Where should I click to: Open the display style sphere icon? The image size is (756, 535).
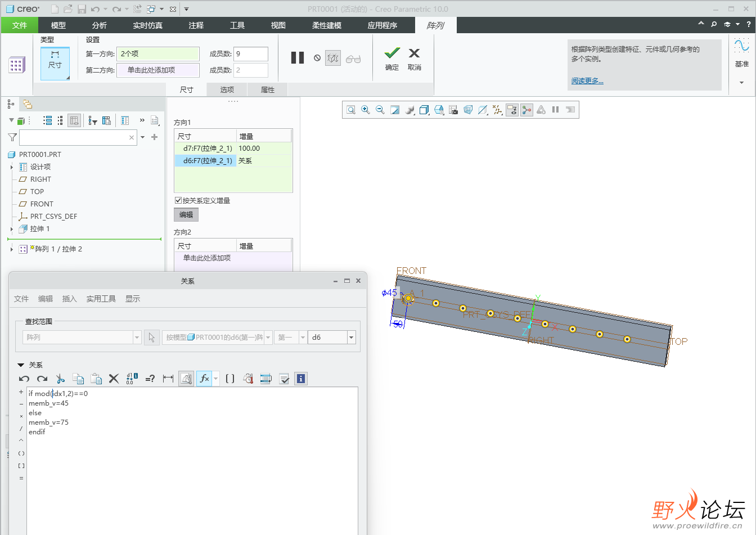tap(409, 110)
